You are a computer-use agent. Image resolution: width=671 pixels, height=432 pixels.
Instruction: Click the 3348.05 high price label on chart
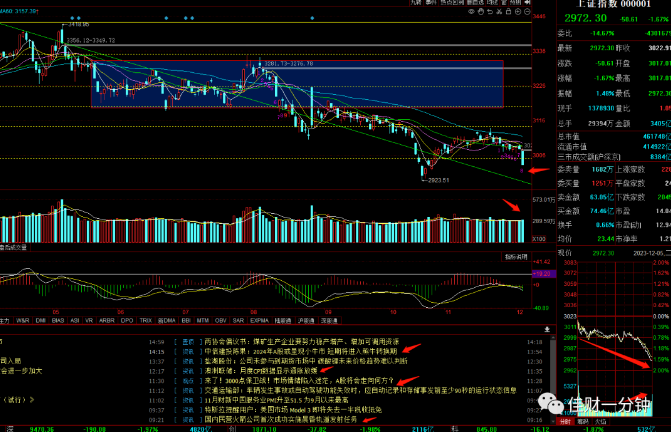pos(77,25)
